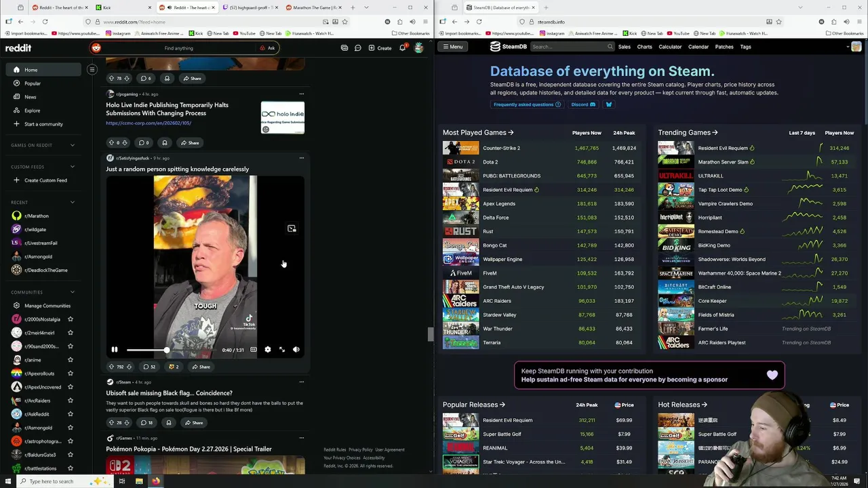Give award on Ubisoft sale post
The height and width of the screenshot is (488, 868).
[x=169, y=423]
